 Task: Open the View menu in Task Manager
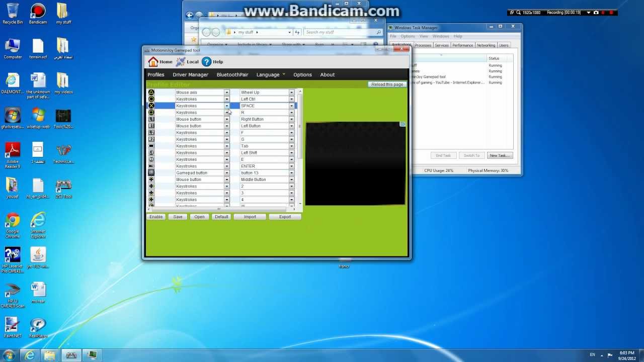pyautogui.click(x=424, y=36)
